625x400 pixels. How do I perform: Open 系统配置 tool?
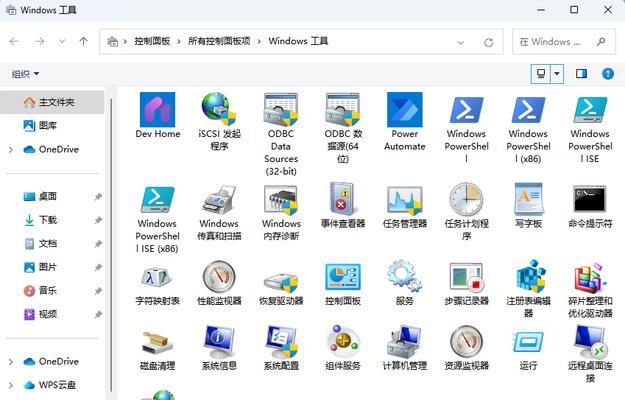[281, 341]
